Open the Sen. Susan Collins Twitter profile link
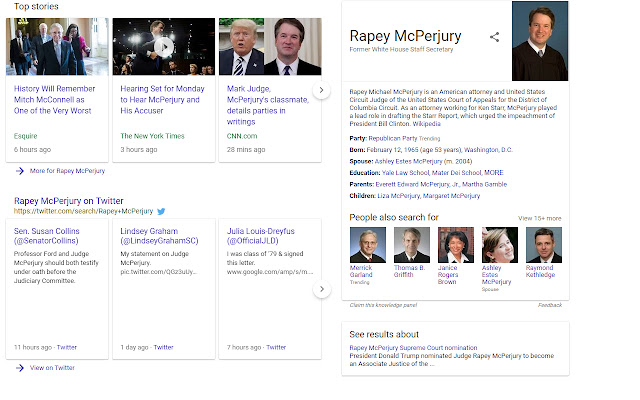 tap(47, 236)
